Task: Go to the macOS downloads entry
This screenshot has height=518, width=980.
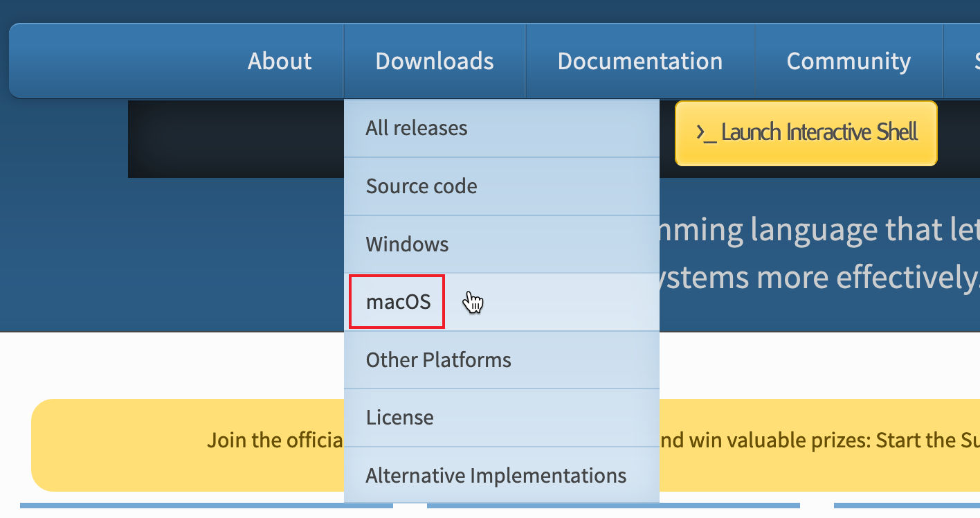Action: pyautogui.click(x=398, y=302)
